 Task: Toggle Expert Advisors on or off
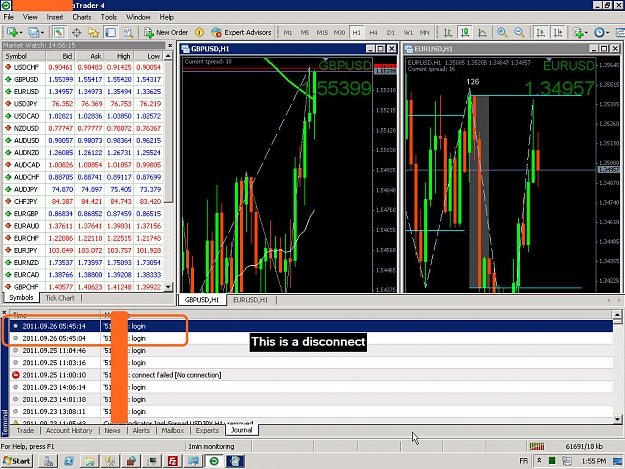point(241,32)
